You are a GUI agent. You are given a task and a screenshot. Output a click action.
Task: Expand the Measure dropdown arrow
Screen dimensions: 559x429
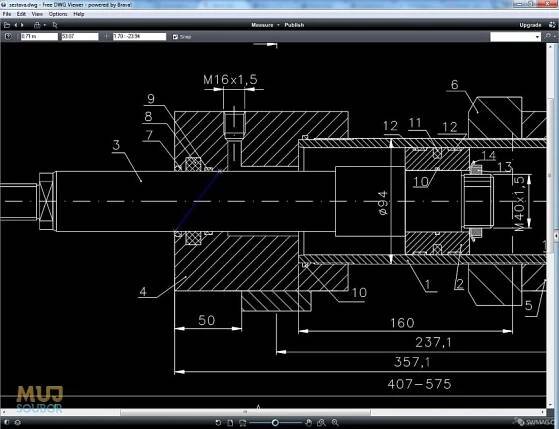(x=278, y=25)
